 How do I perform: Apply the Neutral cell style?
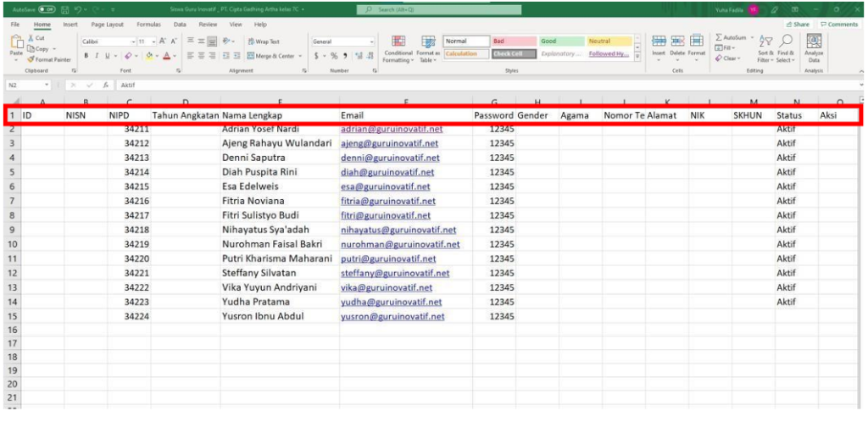[x=609, y=42]
